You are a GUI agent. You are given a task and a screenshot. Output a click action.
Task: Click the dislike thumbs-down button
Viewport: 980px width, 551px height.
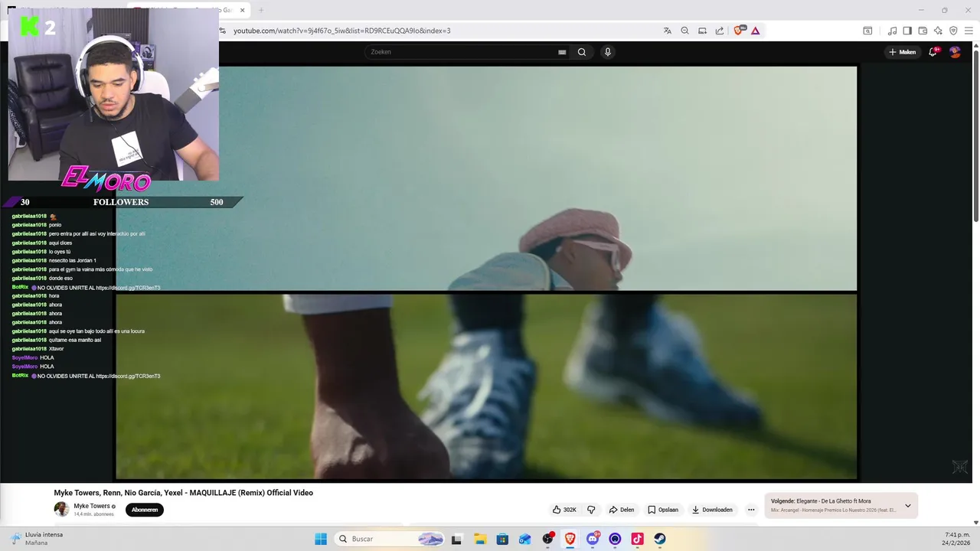[x=591, y=510]
